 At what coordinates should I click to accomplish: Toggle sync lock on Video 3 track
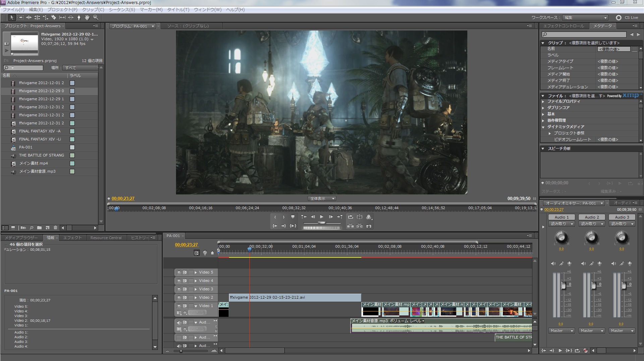185,289
